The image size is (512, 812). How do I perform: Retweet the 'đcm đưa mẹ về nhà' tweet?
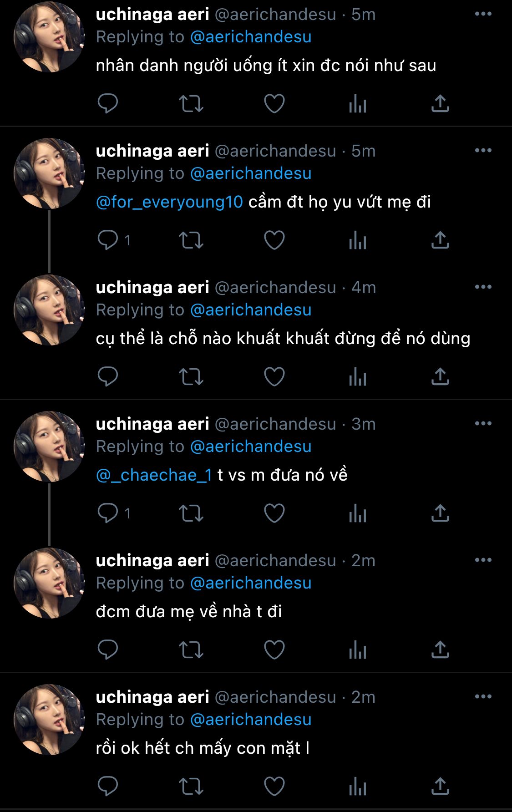(x=191, y=650)
